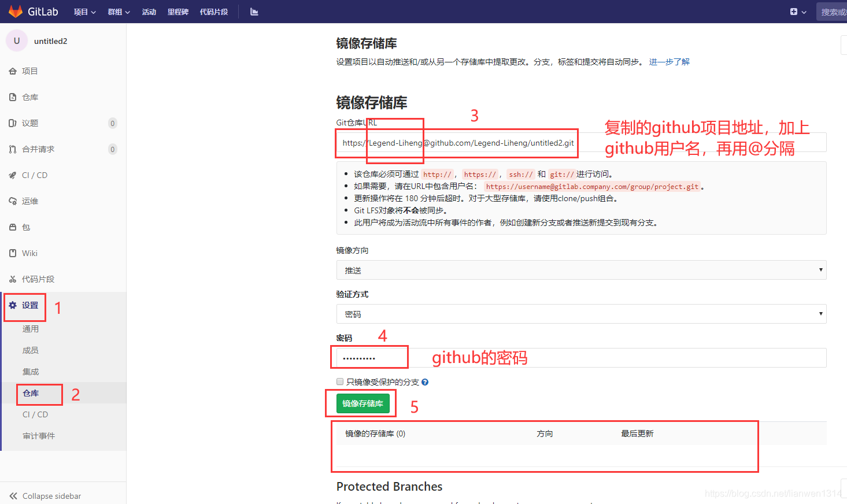Image resolution: width=847 pixels, height=504 pixels.
Task: Click the GitLab fox logo
Action: point(15,11)
